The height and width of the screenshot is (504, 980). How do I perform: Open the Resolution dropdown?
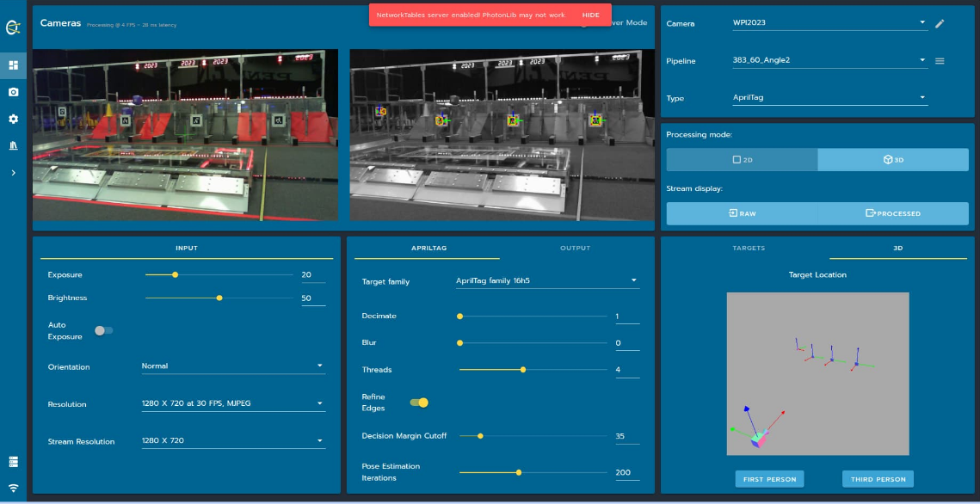point(232,403)
